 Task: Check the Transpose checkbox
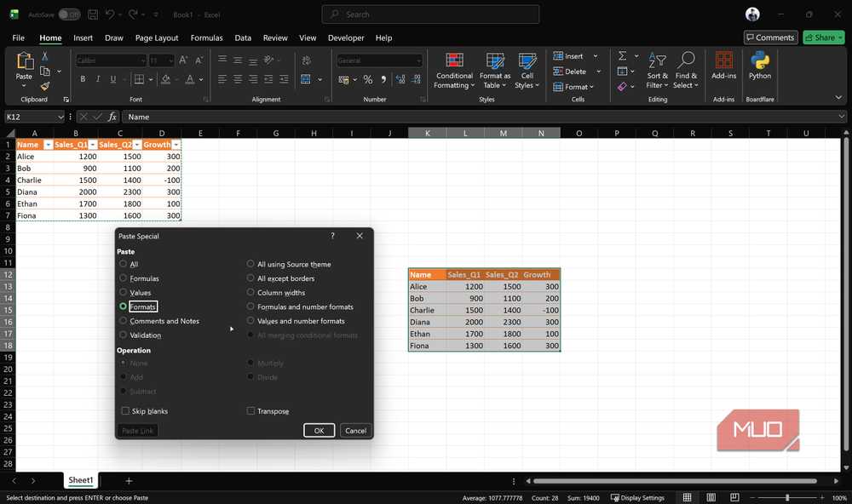coord(250,411)
